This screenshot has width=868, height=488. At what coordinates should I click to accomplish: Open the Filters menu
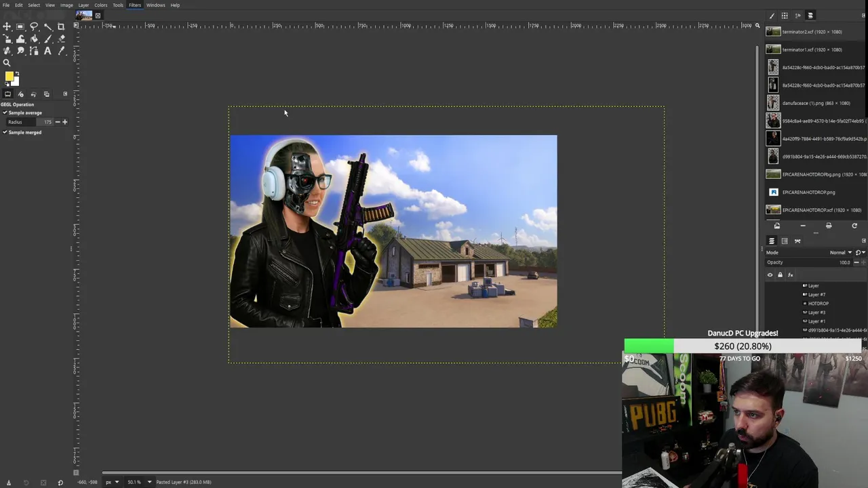135,5
